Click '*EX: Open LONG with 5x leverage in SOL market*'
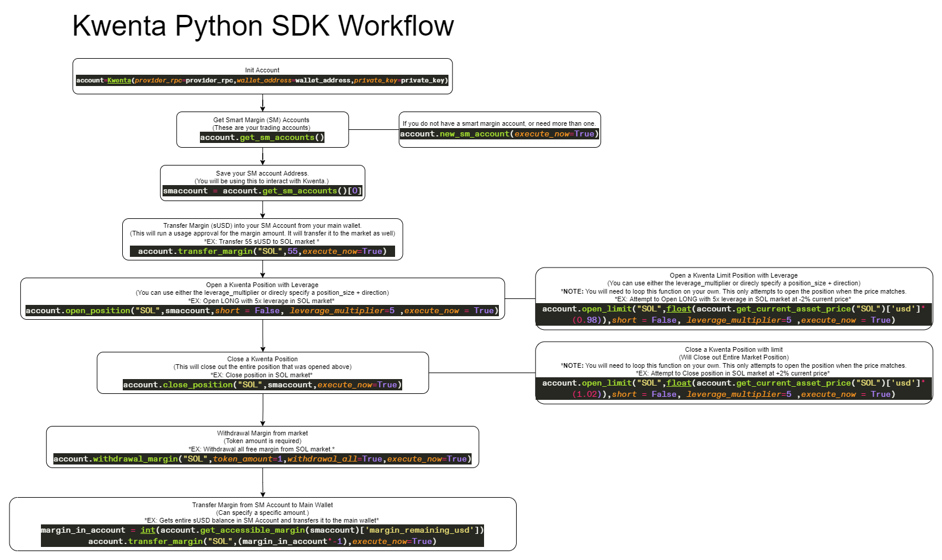 tap(262, 301)
